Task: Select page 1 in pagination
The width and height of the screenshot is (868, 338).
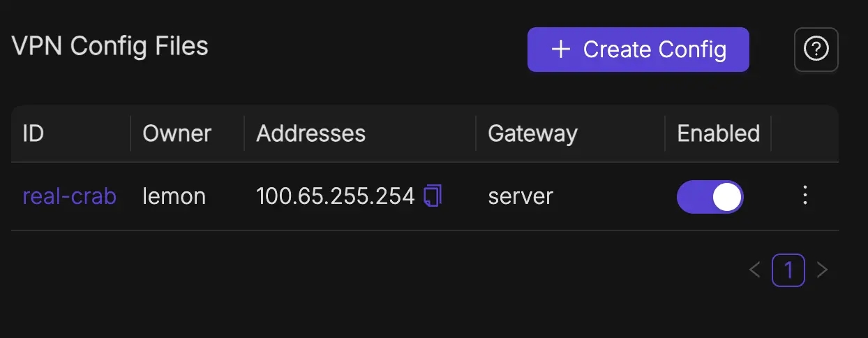Action: 788,270
